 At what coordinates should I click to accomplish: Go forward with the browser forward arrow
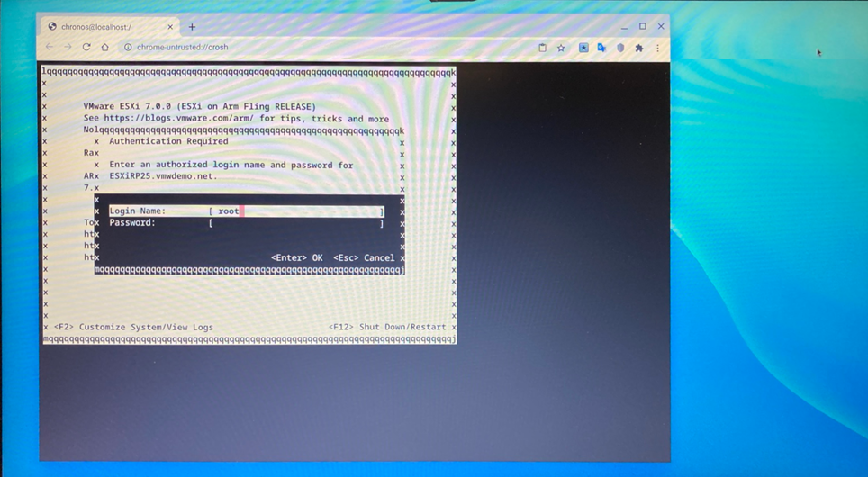click(x=68, y=47)
